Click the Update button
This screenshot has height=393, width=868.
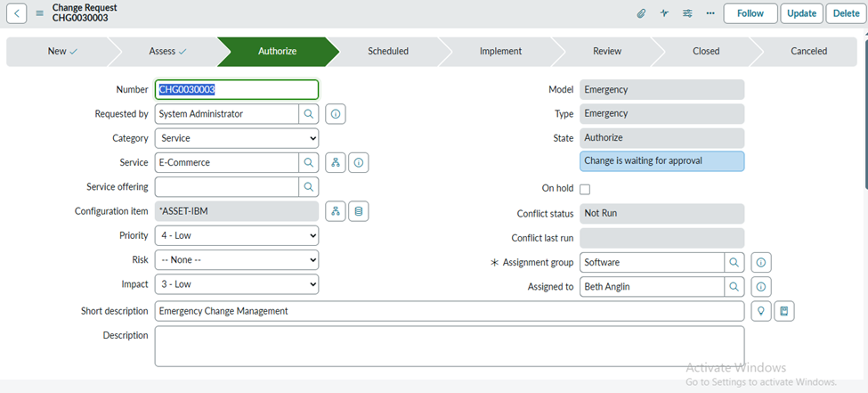pos(801,13)
